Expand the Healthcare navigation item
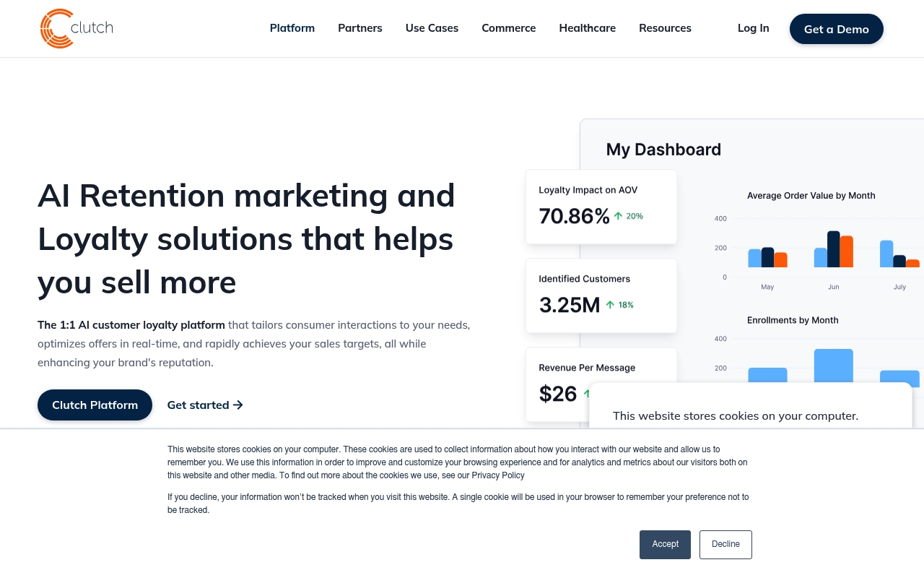Viewport: 924px width, 578px height. click(x=588, y=28)
